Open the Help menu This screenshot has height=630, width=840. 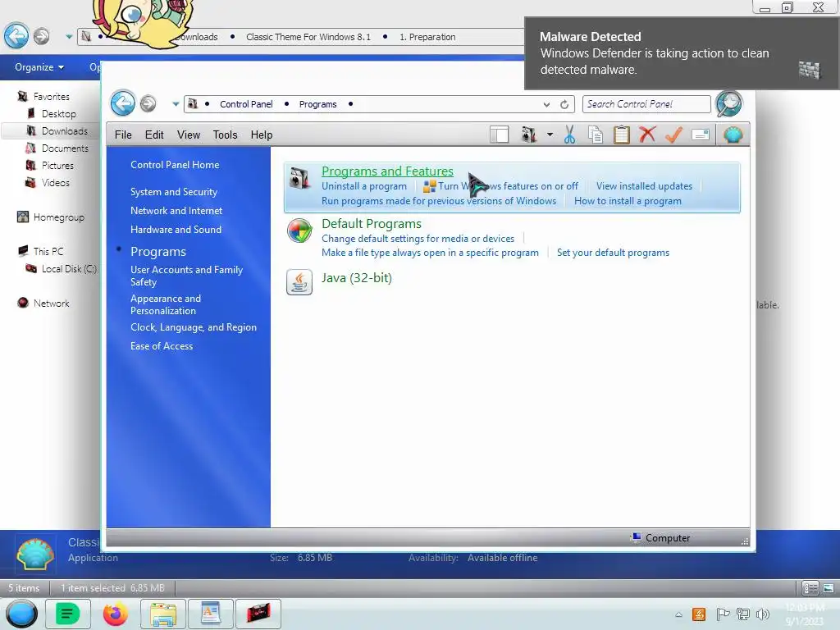[262, 135]
